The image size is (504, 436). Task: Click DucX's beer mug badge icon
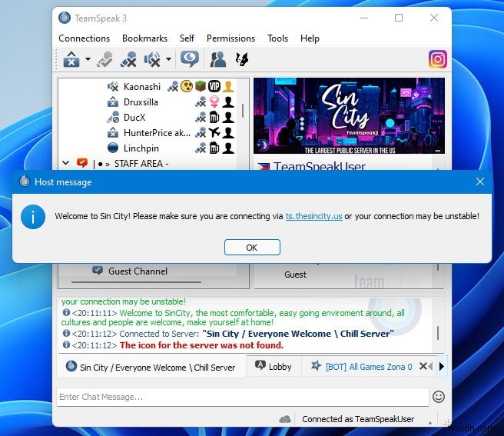pyautogui.click(x=214, y=117)
